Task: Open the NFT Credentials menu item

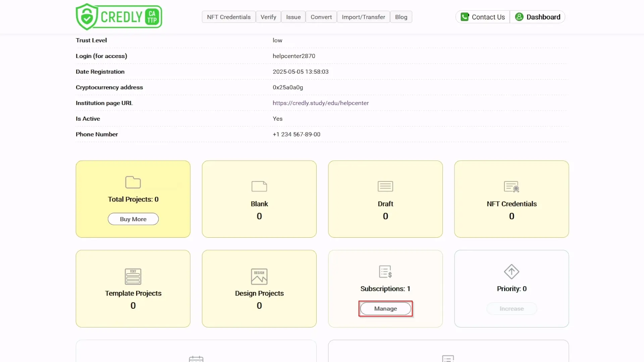Action: (x=229, y=17)
